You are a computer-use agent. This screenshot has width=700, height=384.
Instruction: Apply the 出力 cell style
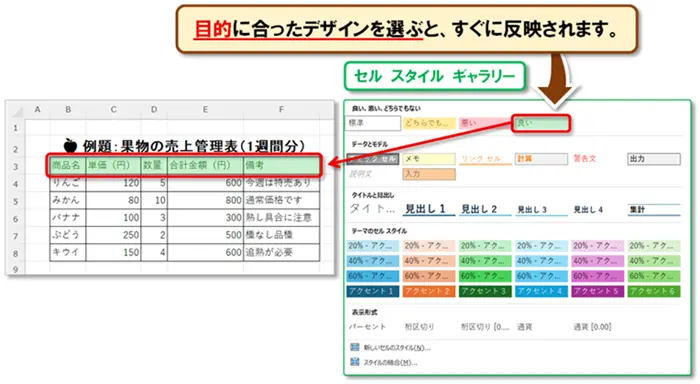pyautogui.click(x=654, y=159)
